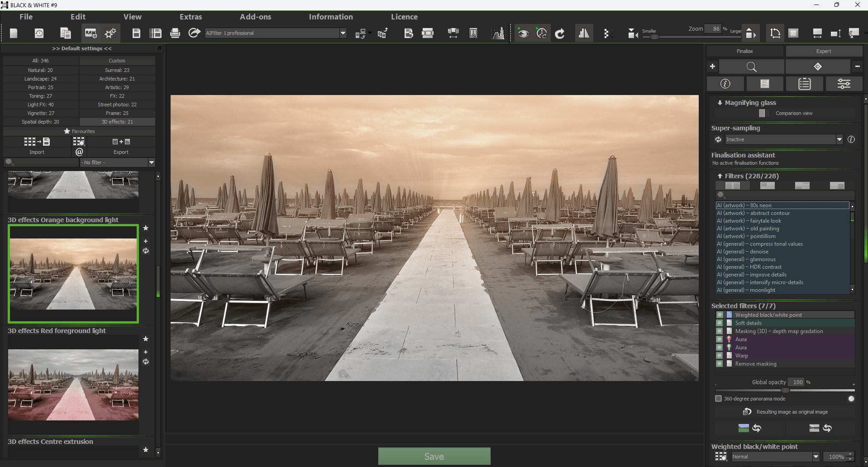
Task: Select the Street photos: 22 preset category
Action: click(x=117, y=105)
